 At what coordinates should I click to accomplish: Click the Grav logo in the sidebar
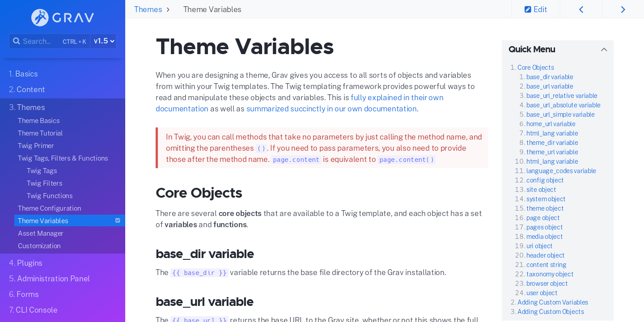[62, 17]
